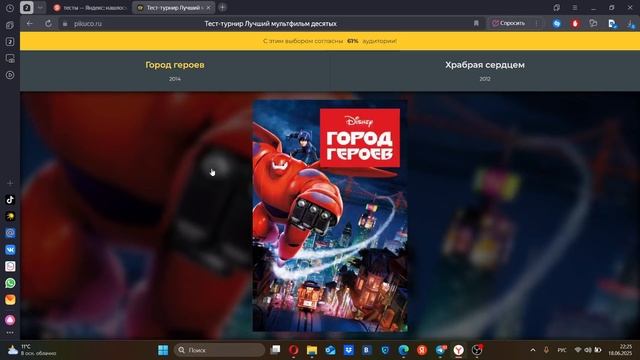Open the downloads icon in the browser toolbar
Screen dimensions: 640x360
(630, 24)
